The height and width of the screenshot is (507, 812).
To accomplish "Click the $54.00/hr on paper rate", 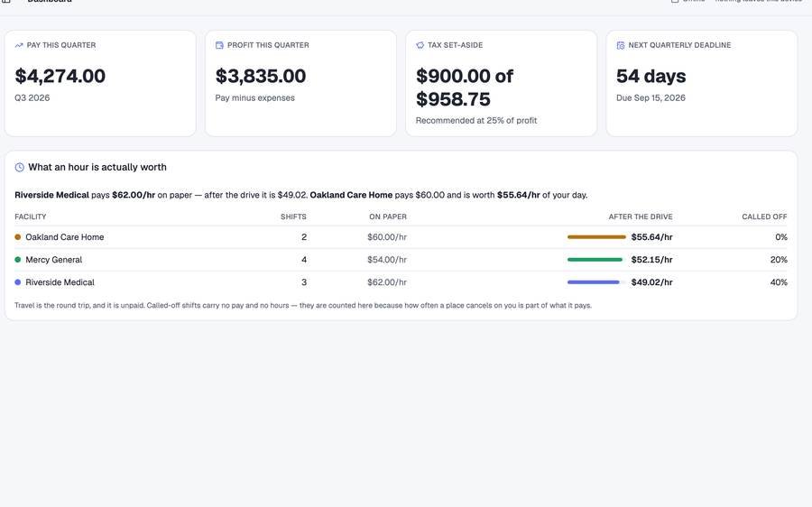I will 387,260.
